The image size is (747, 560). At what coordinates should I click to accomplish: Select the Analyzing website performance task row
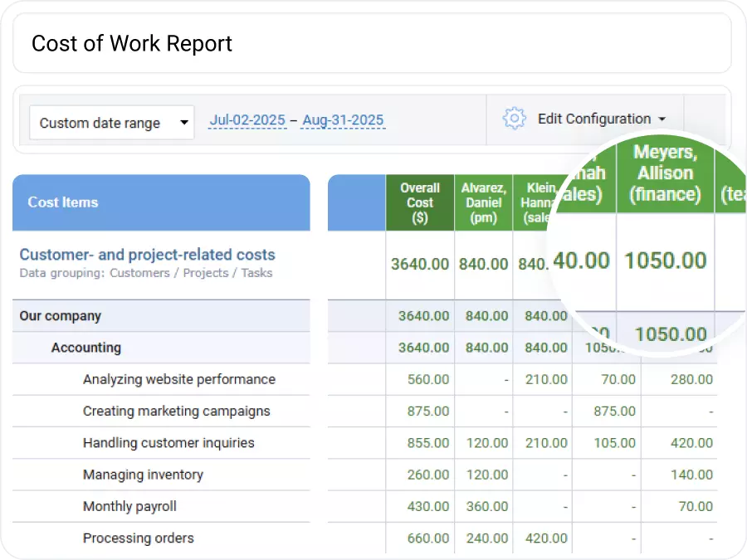pos(179,379)
